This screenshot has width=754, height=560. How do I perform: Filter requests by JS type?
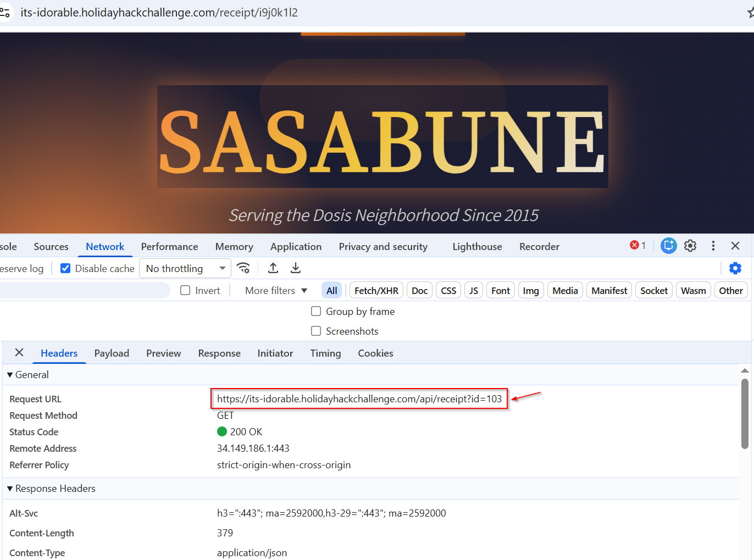pyautogui.click(x=474, y=291)
